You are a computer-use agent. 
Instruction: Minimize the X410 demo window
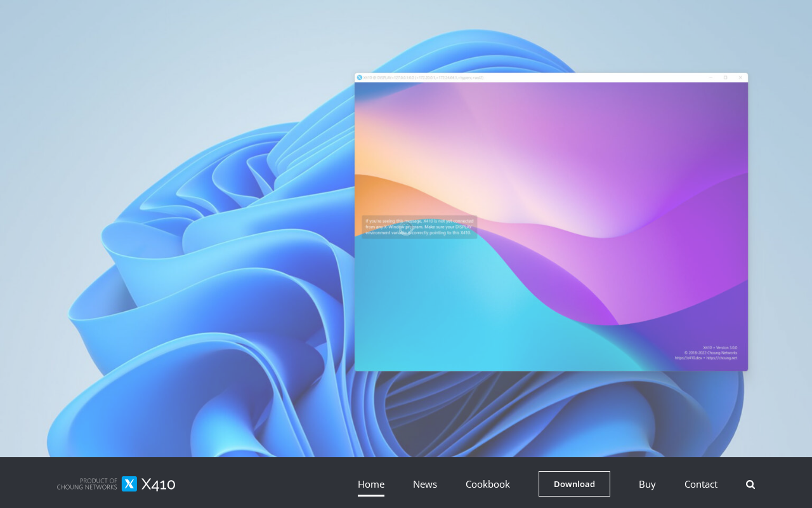[710, 77]
